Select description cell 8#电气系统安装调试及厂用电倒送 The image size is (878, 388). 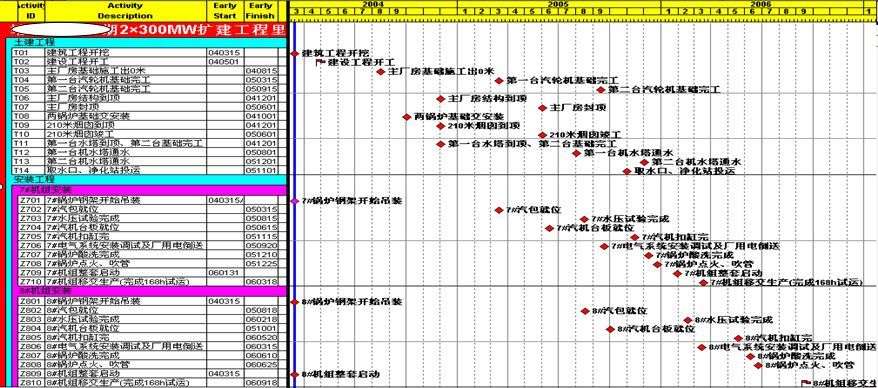[x=125, y=347]
